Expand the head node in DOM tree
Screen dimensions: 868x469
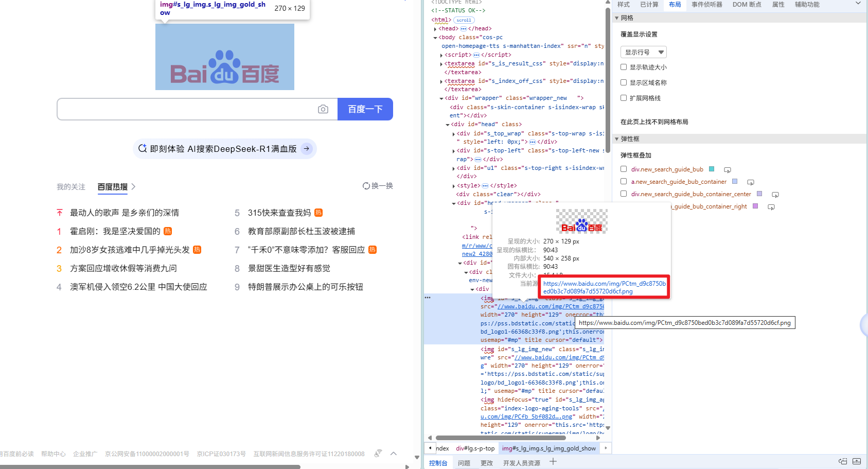click(x=436, y=29)
